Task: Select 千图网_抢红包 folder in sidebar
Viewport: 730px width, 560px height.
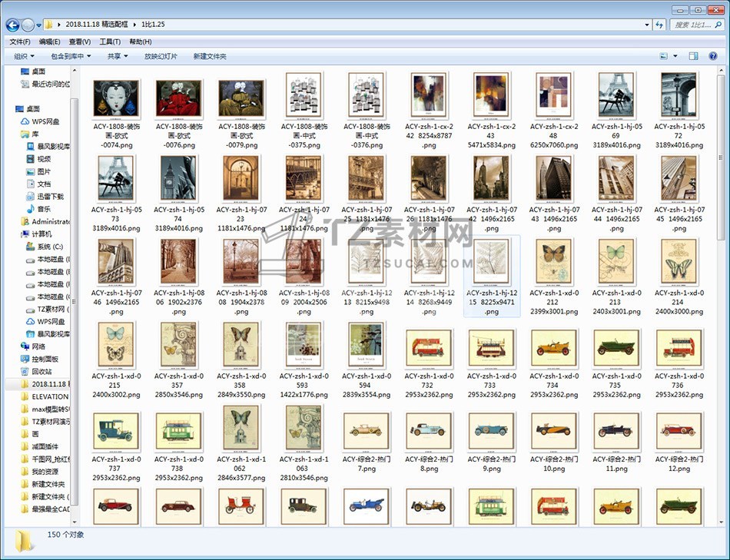Action: point(45,459)
